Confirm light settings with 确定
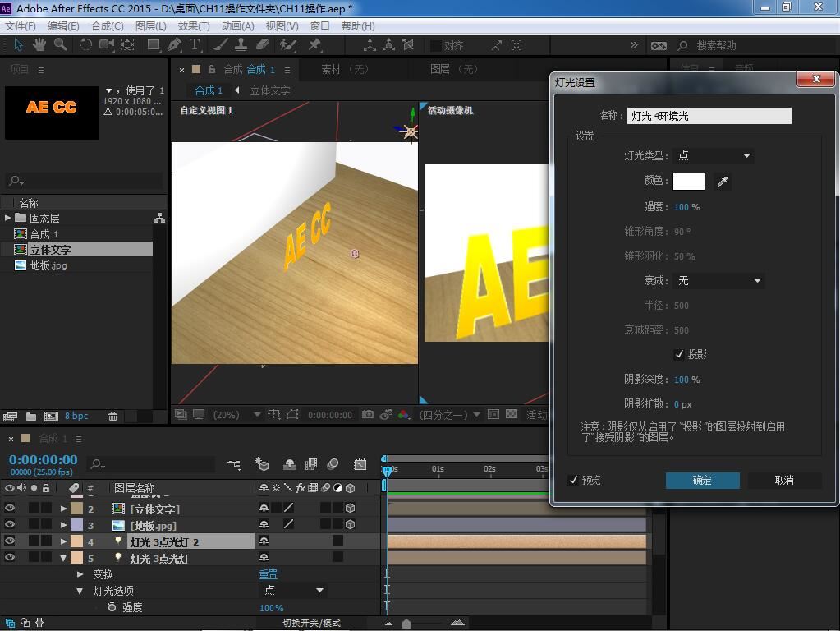 point(702,481)
